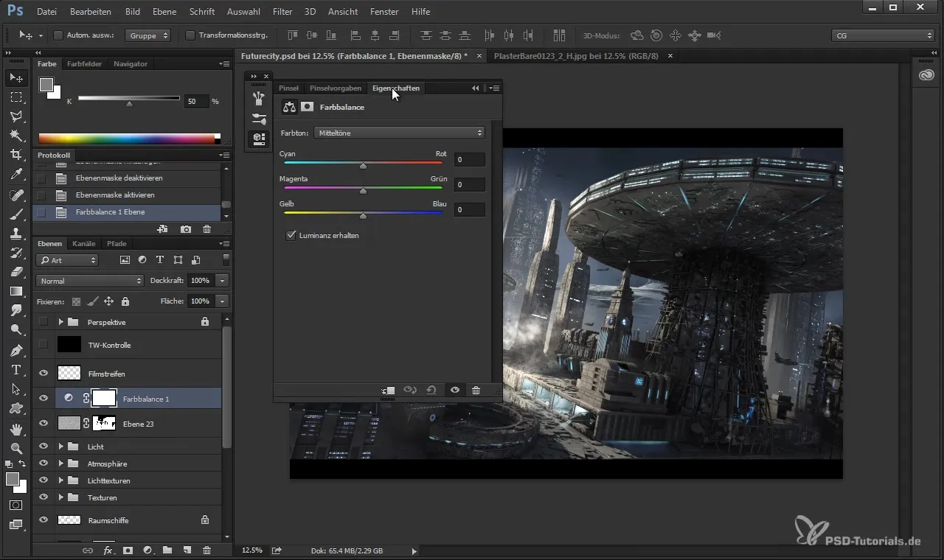Open the blend mode Normal dropdown
The image size is (944, 560).
pos(89,281)
